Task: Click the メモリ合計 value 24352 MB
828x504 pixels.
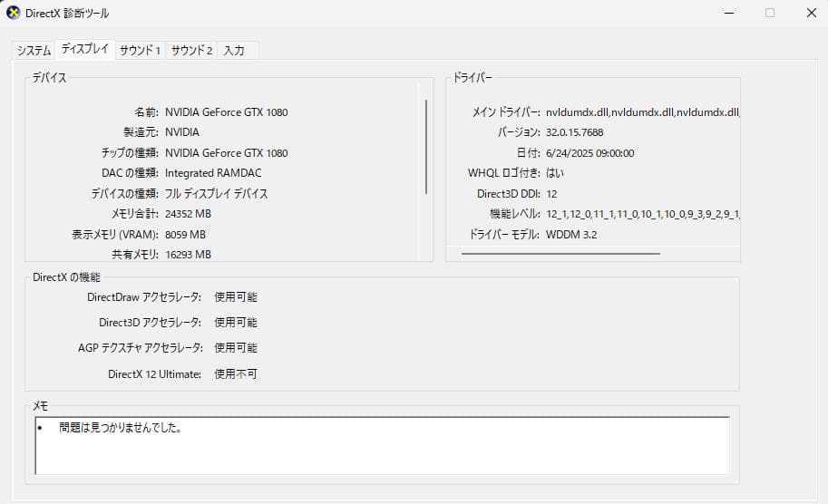Action: pyautogui.click(x=188, y=214)
